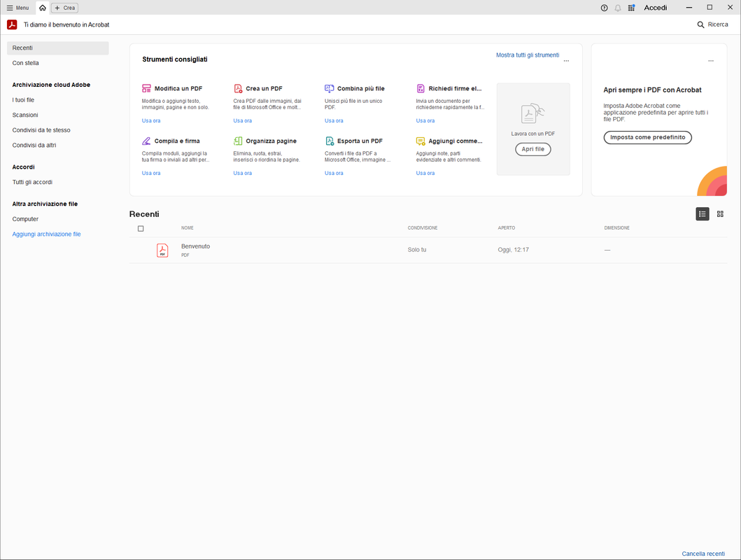Screen dimensions: 741x560
Task: Open the Benvenuto file name
Action: pos(196,246)
